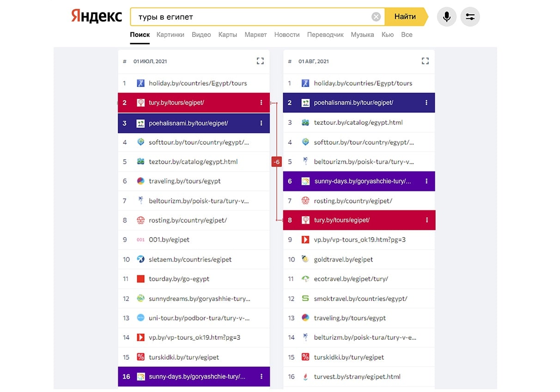
Task: Select ecotravel.by/egipet/tury/ row
Action: click(359, 279)
